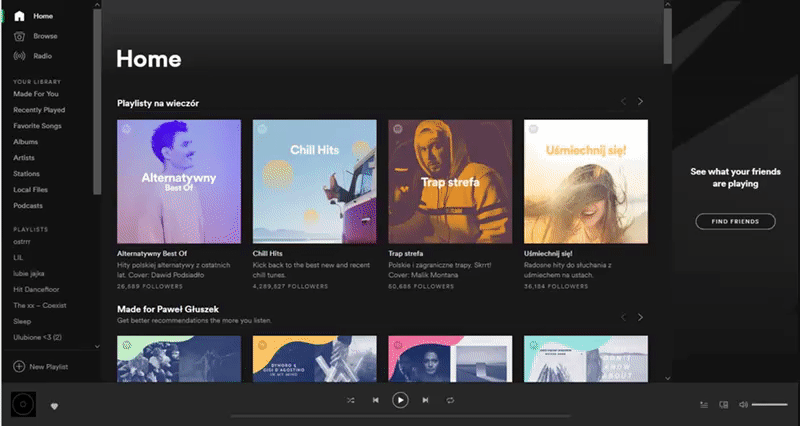Open the In My Mind mix cover

click(x=315, y=359)
